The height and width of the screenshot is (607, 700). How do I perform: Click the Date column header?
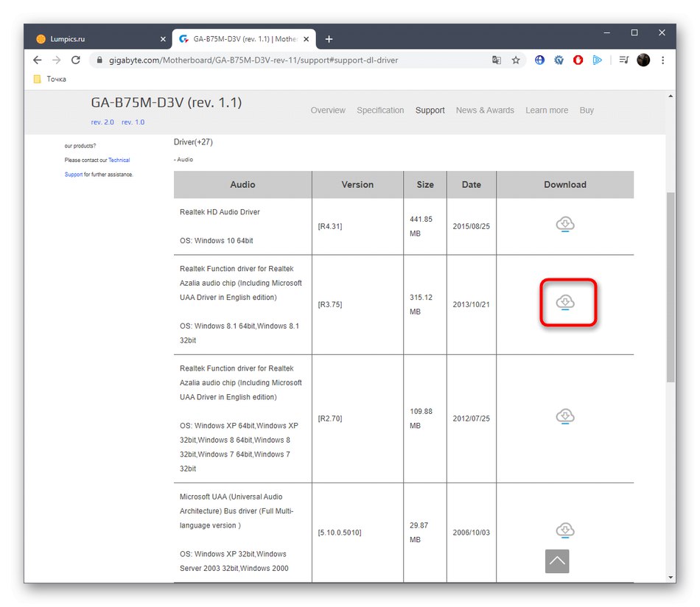(472, 184)
